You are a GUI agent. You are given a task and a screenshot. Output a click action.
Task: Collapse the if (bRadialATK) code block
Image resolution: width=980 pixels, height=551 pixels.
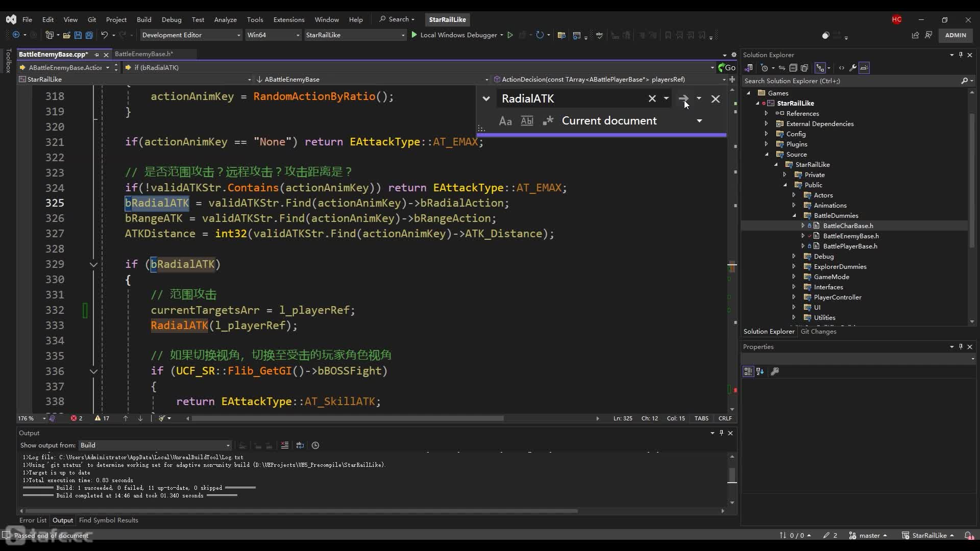coord(93,264)
